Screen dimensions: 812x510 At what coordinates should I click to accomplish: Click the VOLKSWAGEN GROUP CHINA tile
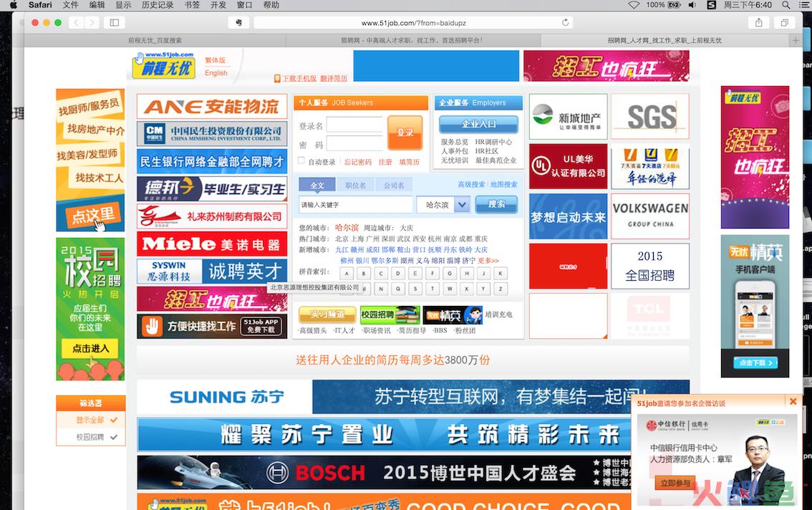650,216
